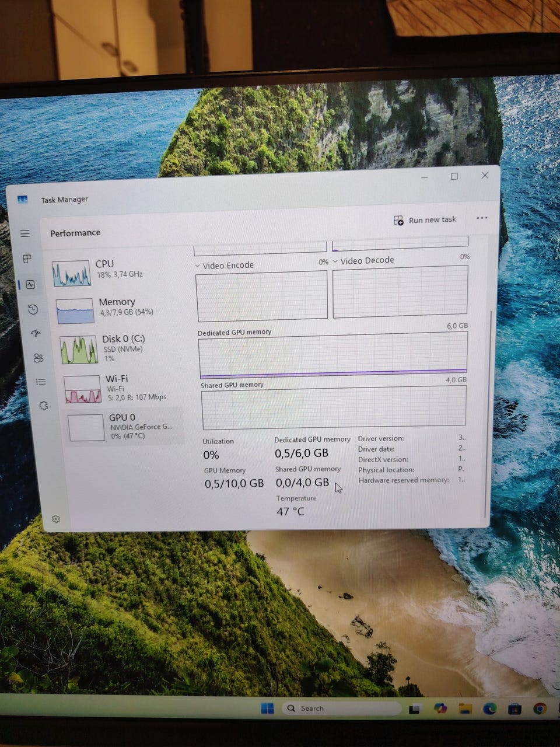The height and width of the screenshot is (747, 560).
Task: Launch Copilot from the taskbar
Action: (x=440, y=708)
